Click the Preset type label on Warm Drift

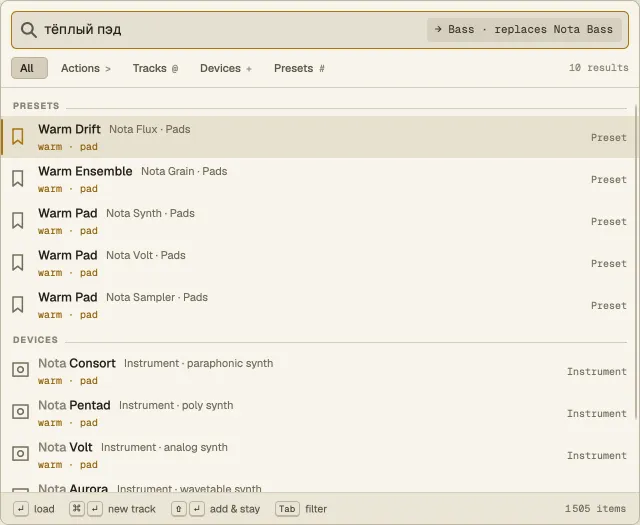coord(609,138)
